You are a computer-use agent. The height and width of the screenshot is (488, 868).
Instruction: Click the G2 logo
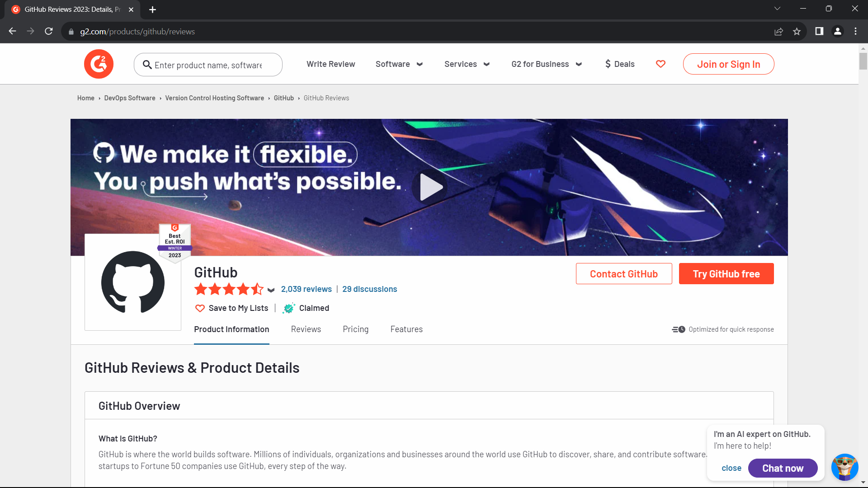click(99, 64)
